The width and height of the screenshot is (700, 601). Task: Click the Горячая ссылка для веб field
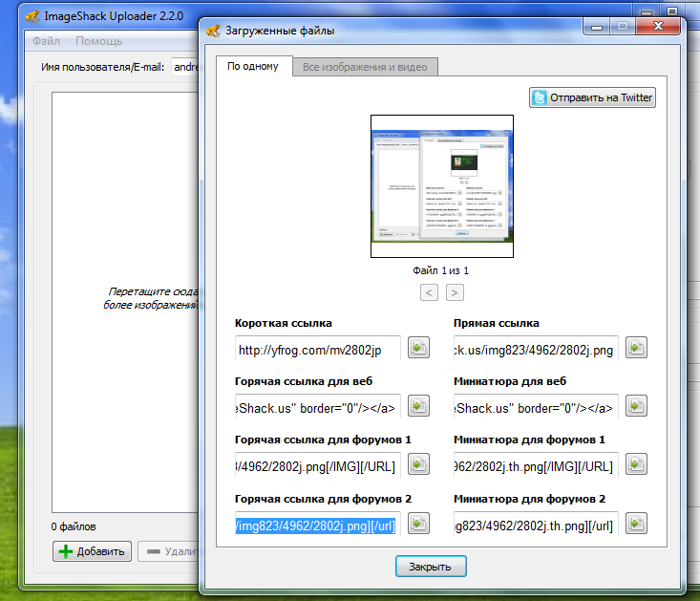pyautogui.click(x=317, y=408)
